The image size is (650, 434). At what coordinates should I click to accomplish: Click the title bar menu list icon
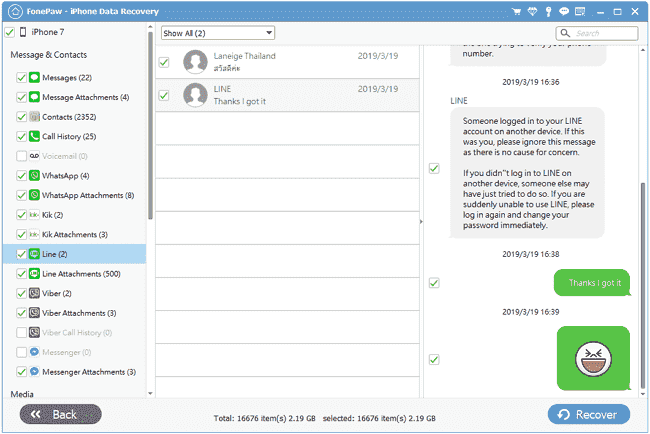click(x=580, y=11)
